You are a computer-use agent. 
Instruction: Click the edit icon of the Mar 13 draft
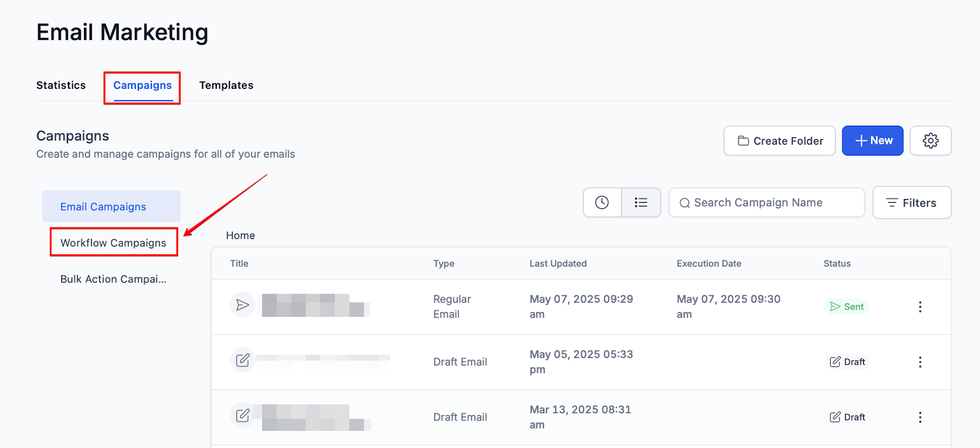click(x=243, y=415)
